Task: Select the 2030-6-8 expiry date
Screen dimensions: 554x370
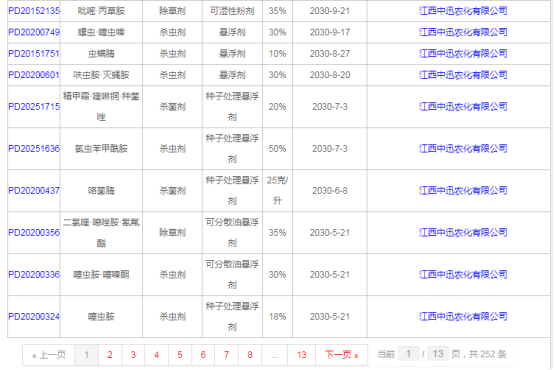Action: click(x=330, y=190)
